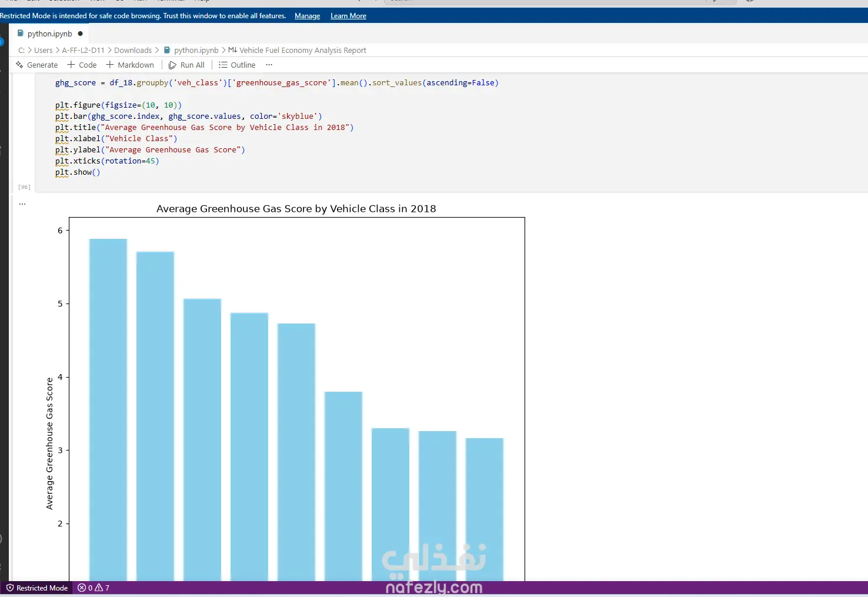Select the Users breadcrumb folder
Screen dimensions: 868x597
[44, 50]
